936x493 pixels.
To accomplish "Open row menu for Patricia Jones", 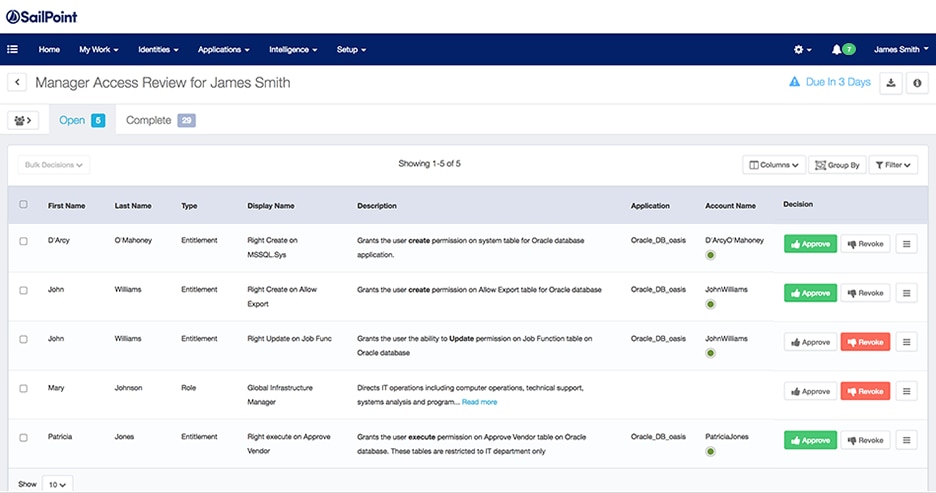I will pyautogui.click(x=906, y=440).
